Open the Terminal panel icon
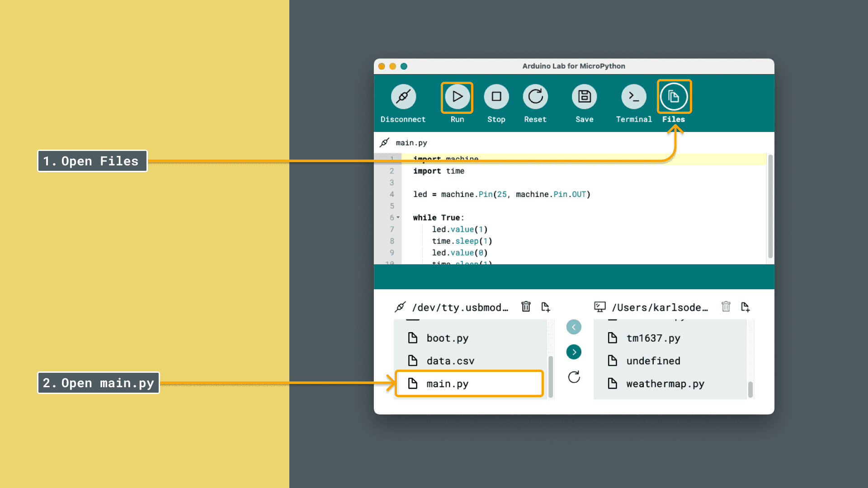The height and width of the screenshot is (488, 868). click(633, 97)
